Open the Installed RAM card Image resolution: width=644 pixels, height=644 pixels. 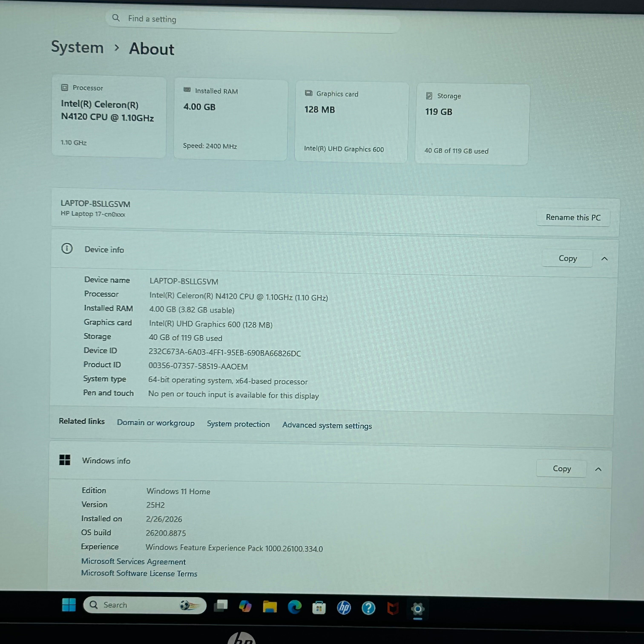pyautogui.click(x=231, y=120)
